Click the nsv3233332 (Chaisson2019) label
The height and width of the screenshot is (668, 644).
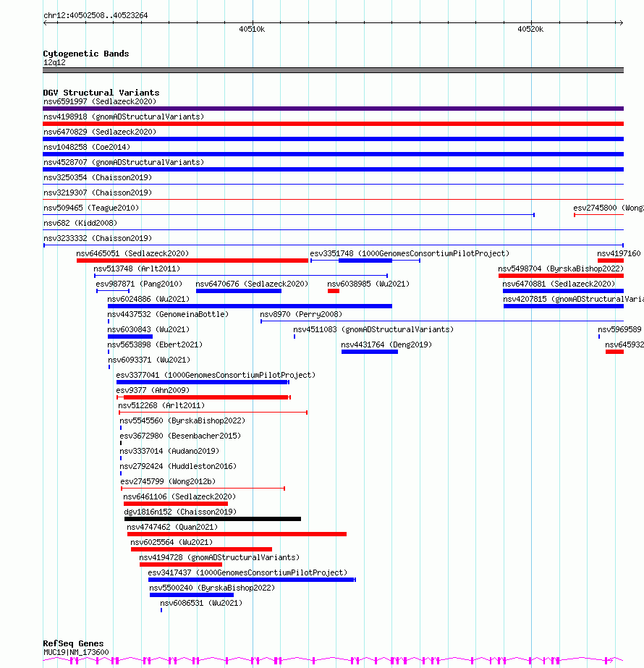[98, 238]
